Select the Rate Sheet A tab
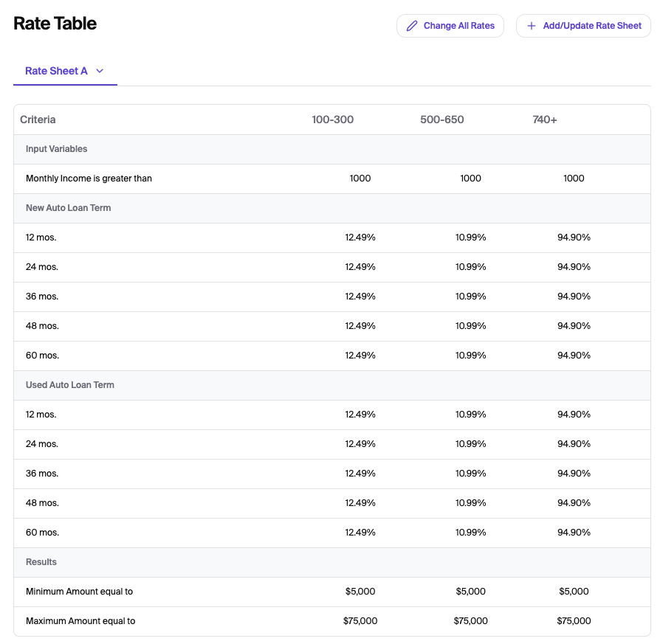Screen dimensions: 660x644 click(x=56, y=71)
